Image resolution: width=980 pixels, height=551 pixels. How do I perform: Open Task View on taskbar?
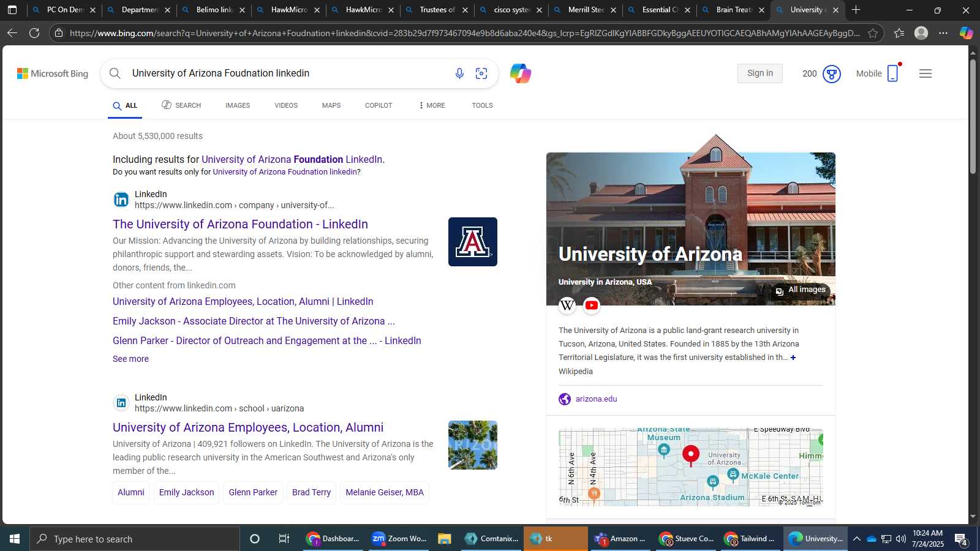point(284,539)
